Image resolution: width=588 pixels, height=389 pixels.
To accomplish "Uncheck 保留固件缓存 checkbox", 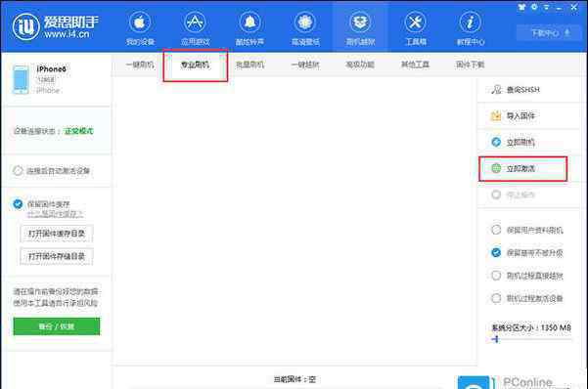I will (x=18, y=204).
